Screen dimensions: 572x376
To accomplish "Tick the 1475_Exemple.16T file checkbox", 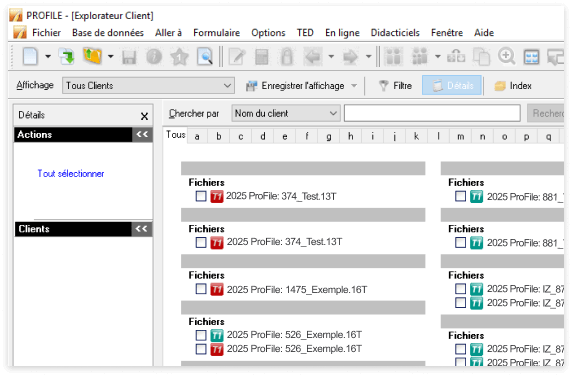I will pos(201,289).
